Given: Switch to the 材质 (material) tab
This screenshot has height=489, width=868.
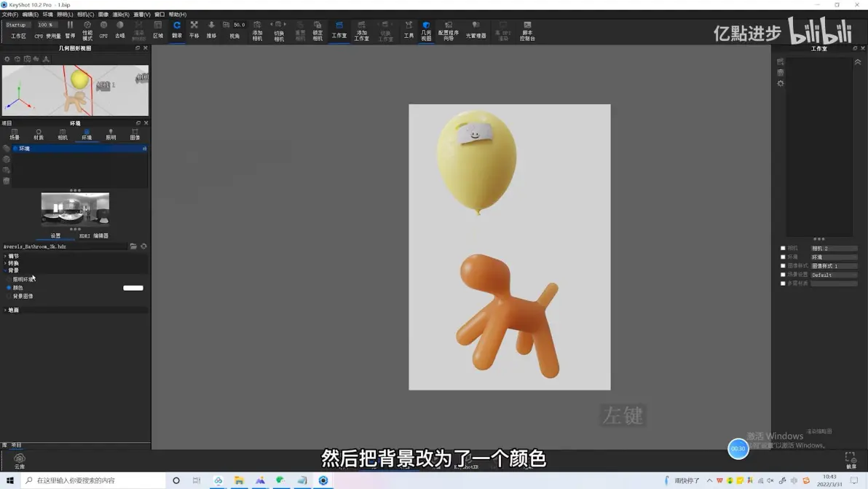Looking at the screenshot, I should click(38, 135).
